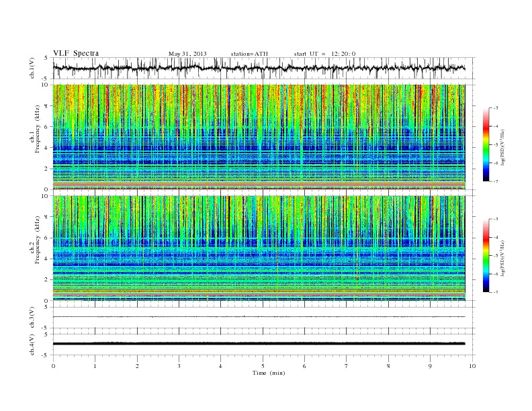Click the 'ch.3(V)' axis label

pyautogui.click(x=32, y=318)
